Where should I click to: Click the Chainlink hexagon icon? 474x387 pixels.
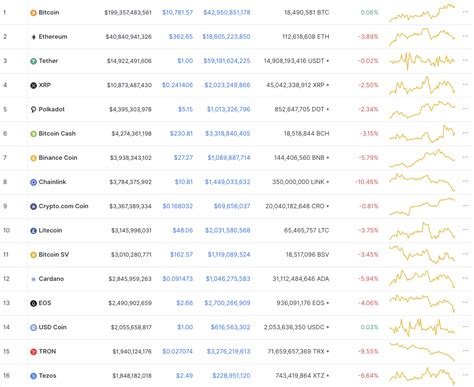pos(33,182)
